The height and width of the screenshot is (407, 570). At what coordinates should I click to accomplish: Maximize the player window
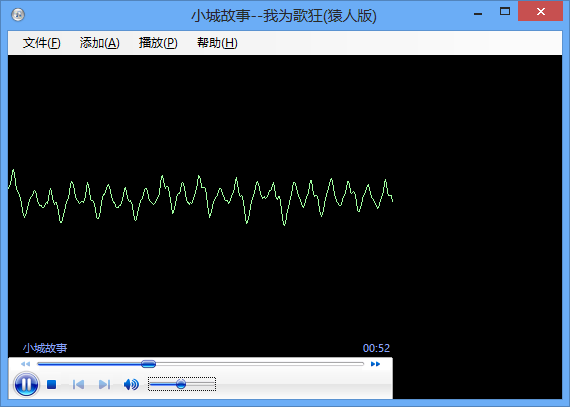505,12
